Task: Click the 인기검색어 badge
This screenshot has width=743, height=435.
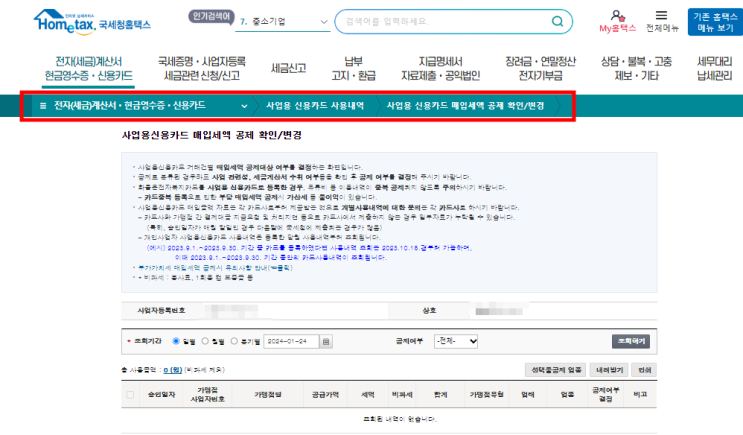Action: pos(211,17)
